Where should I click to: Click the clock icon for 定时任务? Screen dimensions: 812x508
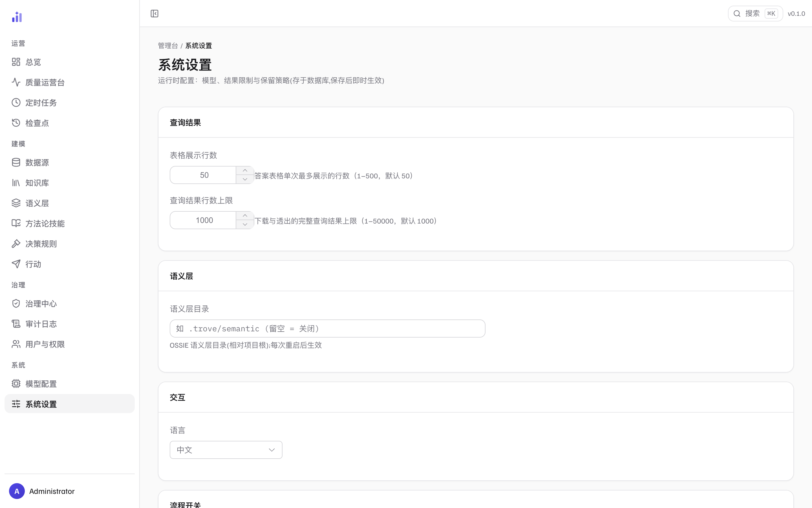click(x=16, y=102)
